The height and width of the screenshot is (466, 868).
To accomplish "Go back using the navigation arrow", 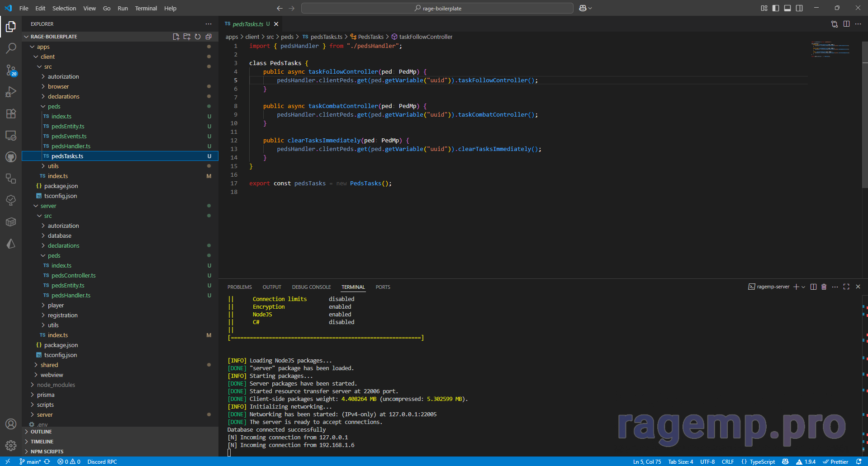I will tap(280, 8).
